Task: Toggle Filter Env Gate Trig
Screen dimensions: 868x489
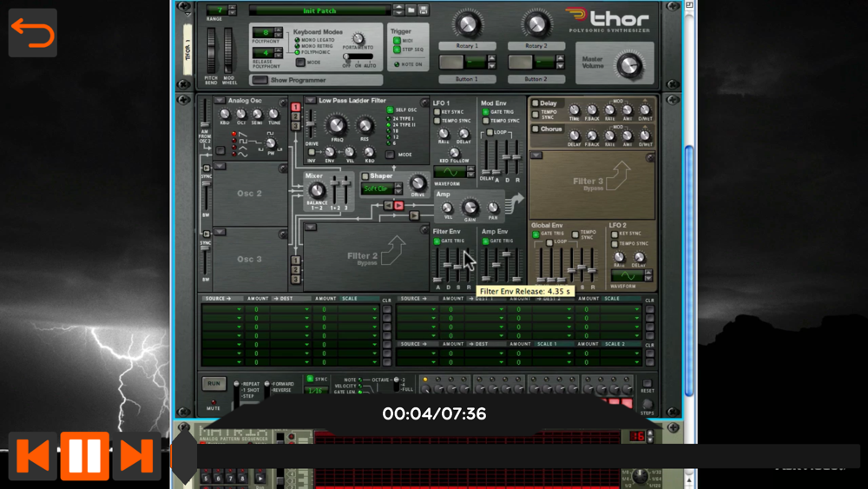Action: coord(437,241)
